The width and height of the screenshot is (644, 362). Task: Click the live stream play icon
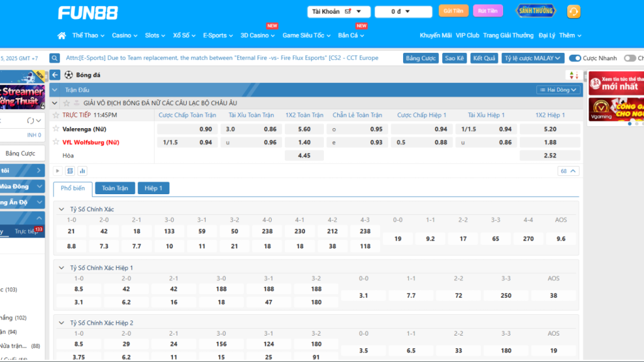pos(58,171)
